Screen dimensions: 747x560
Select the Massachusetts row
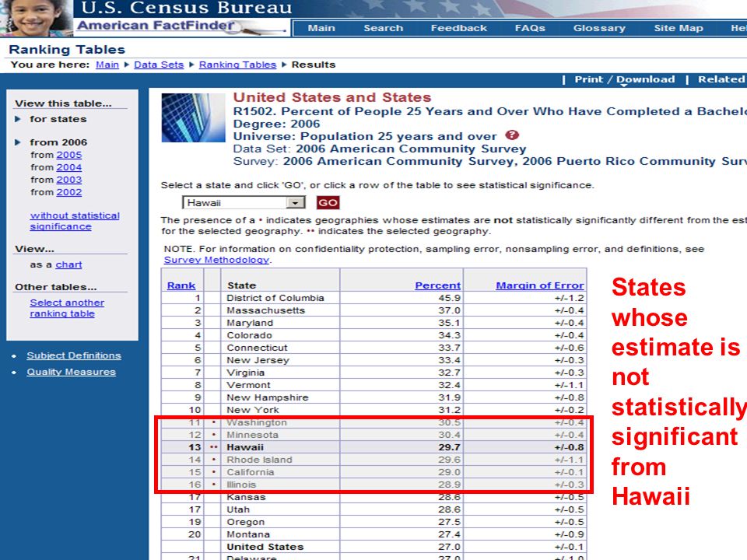pyautogui.click(x=374, y=310)
